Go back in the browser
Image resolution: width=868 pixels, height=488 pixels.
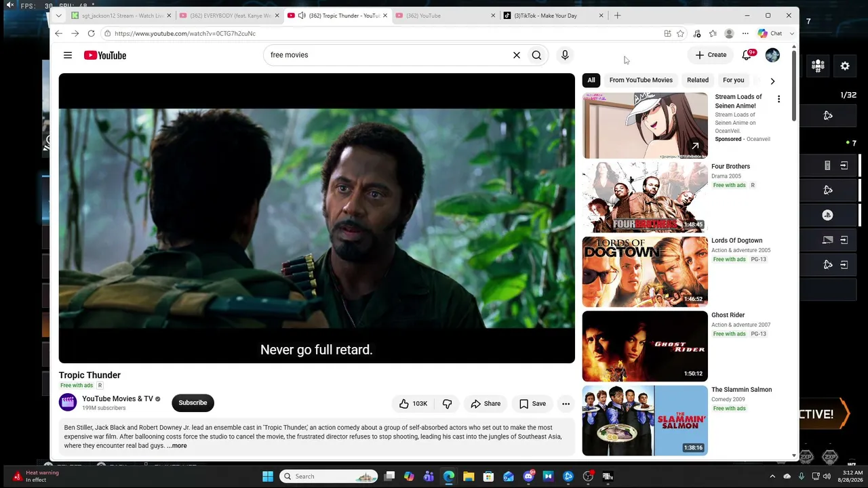[59, 33]
